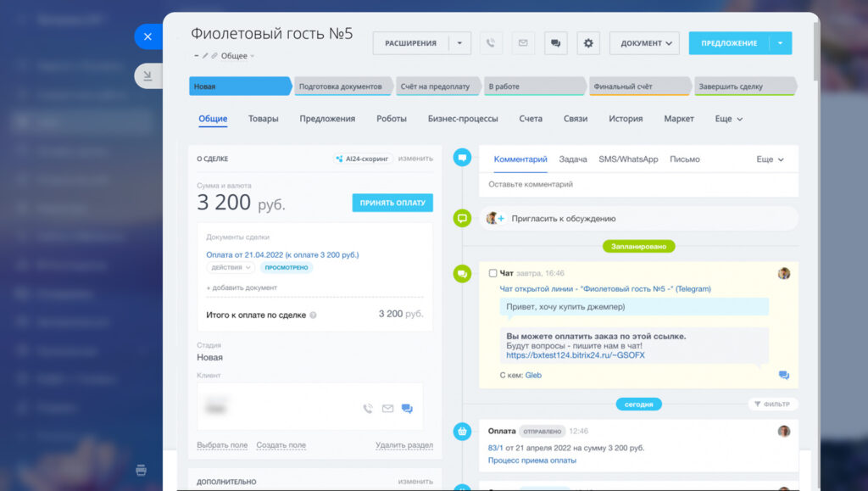Tick the Чат activity checkbox
This screenshot has width=868, height=491.
[493, 273]
